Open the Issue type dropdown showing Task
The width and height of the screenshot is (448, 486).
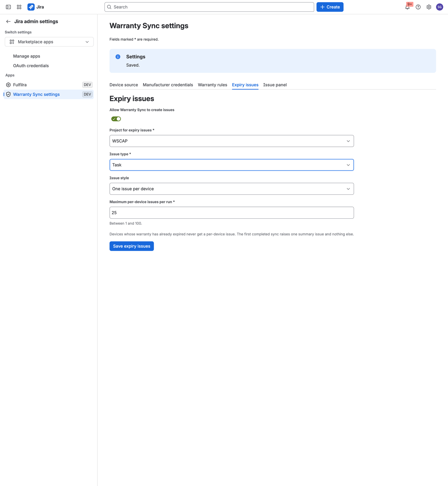coord(232,165)
